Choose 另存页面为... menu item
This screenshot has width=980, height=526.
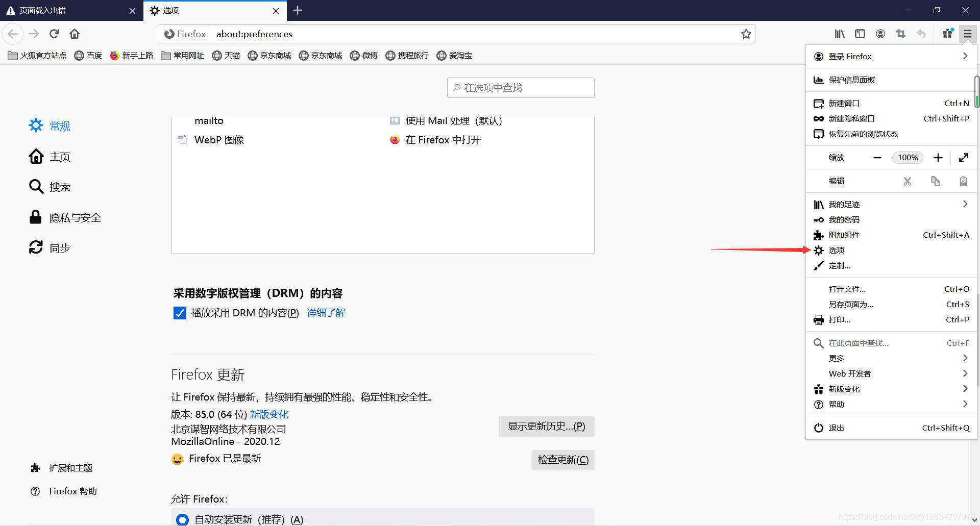pyautogui.click(x=891, y=304)
